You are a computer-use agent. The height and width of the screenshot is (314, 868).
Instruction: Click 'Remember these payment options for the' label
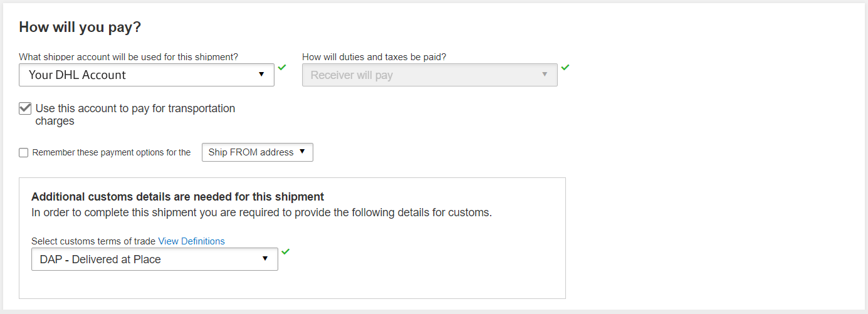click(x=112, y=152)
